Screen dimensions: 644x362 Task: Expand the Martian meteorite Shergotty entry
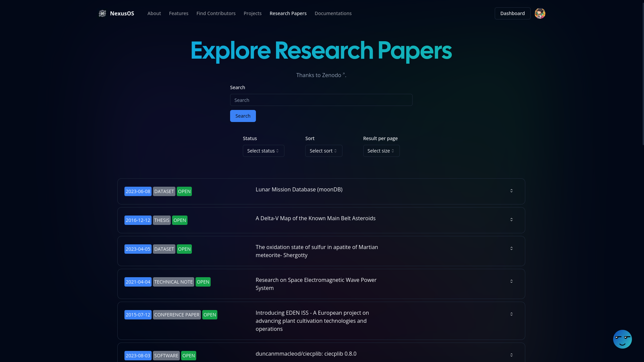511,248
